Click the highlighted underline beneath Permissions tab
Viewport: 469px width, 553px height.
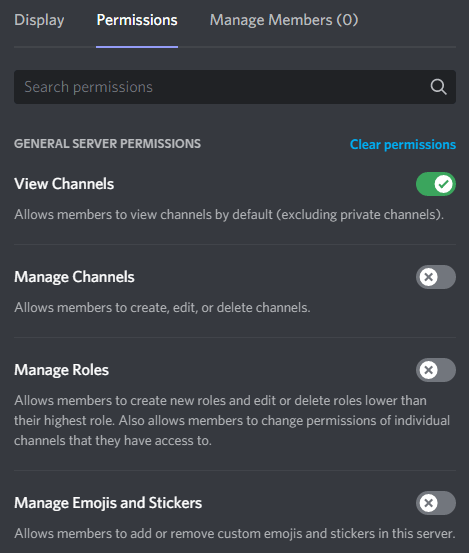(137, 47)
